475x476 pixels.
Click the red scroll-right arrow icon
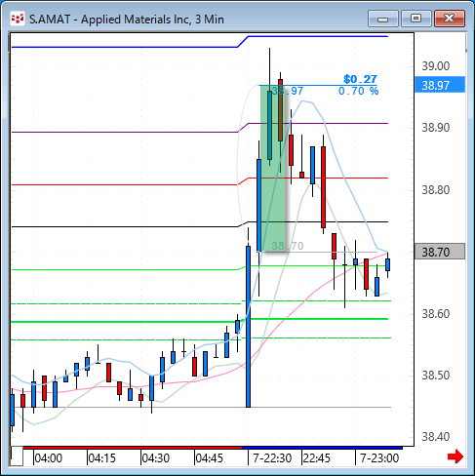[455, 456]
